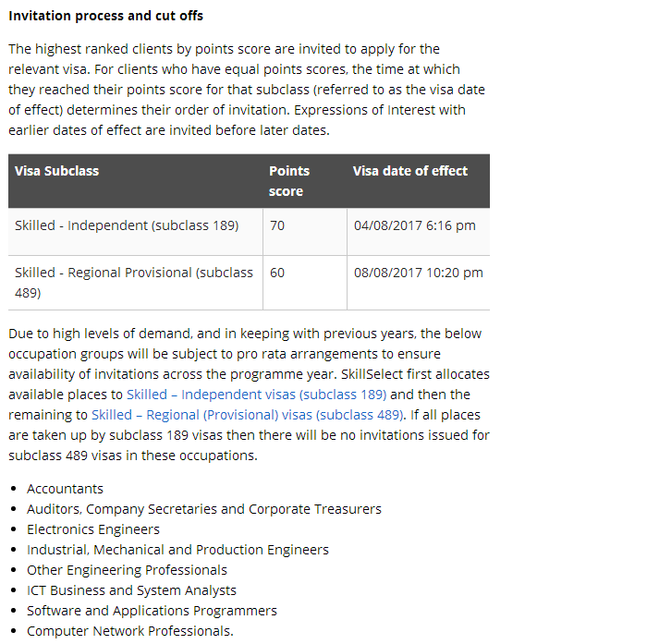Click the ICT Business and System Analysts item
The image size is (647, 644).
pos(131,590)
